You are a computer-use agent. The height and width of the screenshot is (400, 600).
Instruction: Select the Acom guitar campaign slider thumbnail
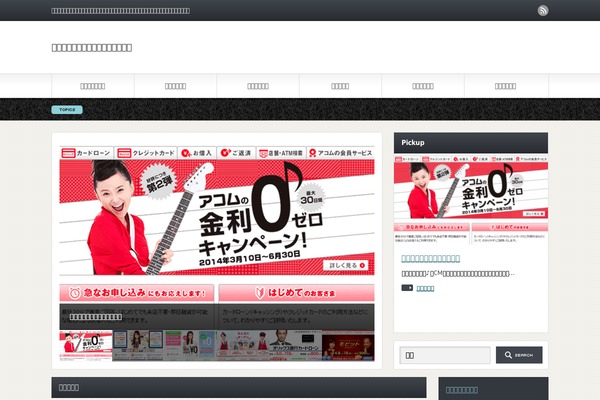click(x=86, y=346)
